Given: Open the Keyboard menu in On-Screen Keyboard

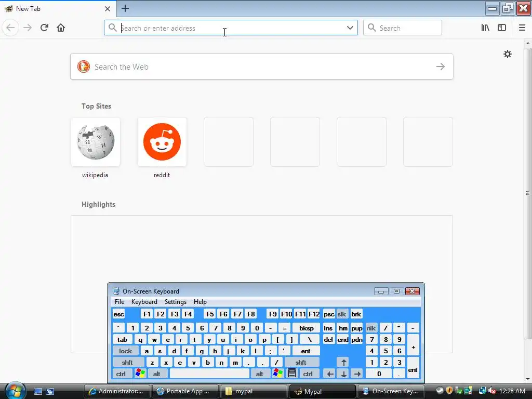Looking at the screenshot, I should (x=144, y=302).
